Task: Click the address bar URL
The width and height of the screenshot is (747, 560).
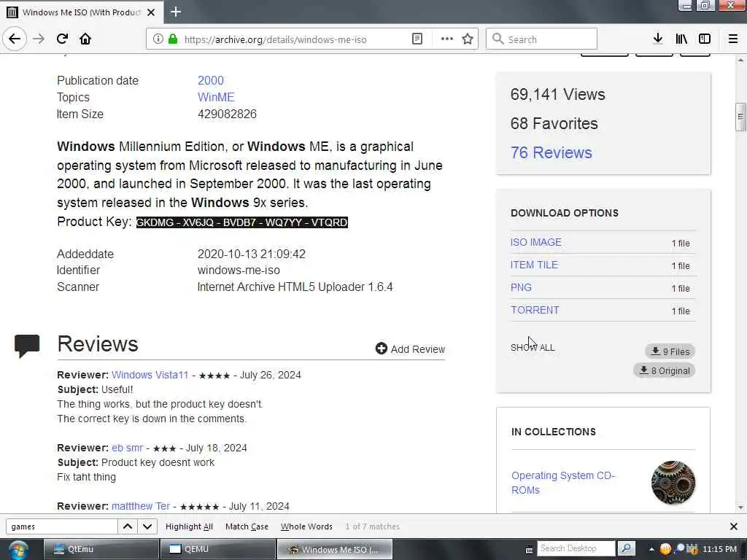Action: (x=275, y=39)
